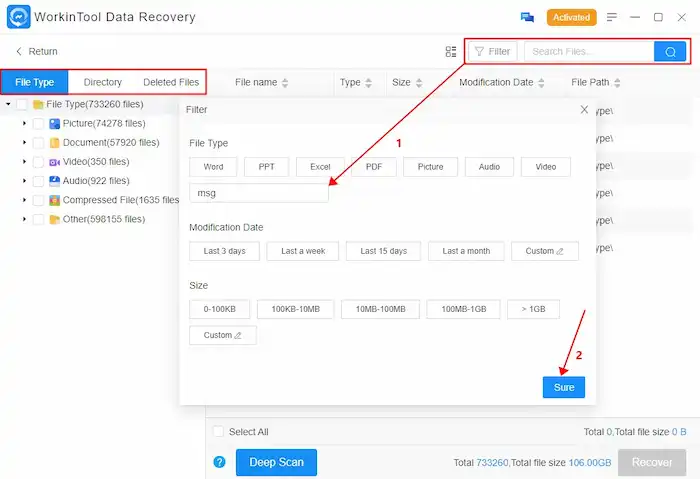
Task: Sort by File name arrows
Action: point(285,83)
